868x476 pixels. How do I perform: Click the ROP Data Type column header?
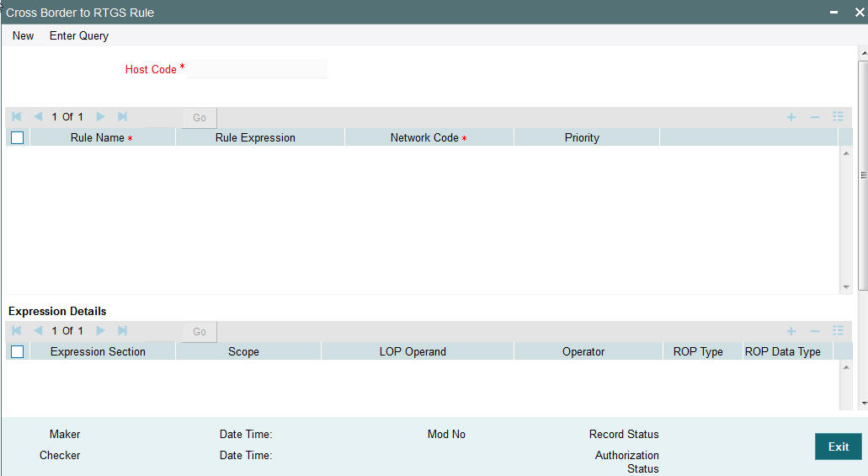(787, 351)
